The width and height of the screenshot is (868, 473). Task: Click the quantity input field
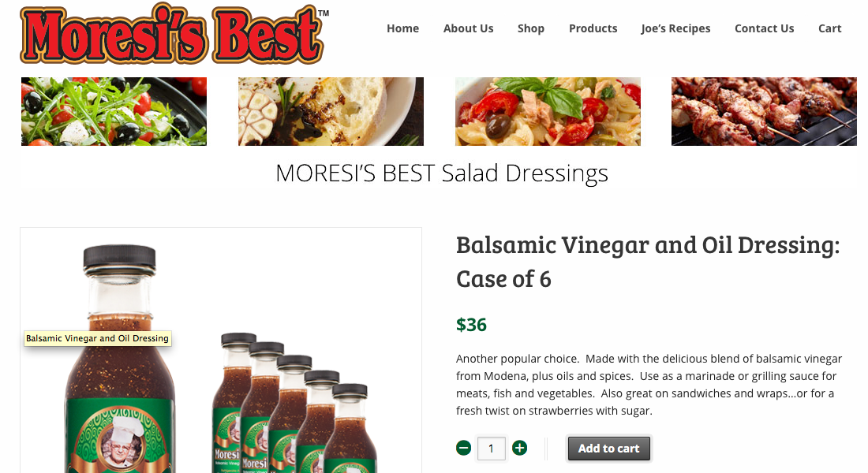tap(491, 448)
